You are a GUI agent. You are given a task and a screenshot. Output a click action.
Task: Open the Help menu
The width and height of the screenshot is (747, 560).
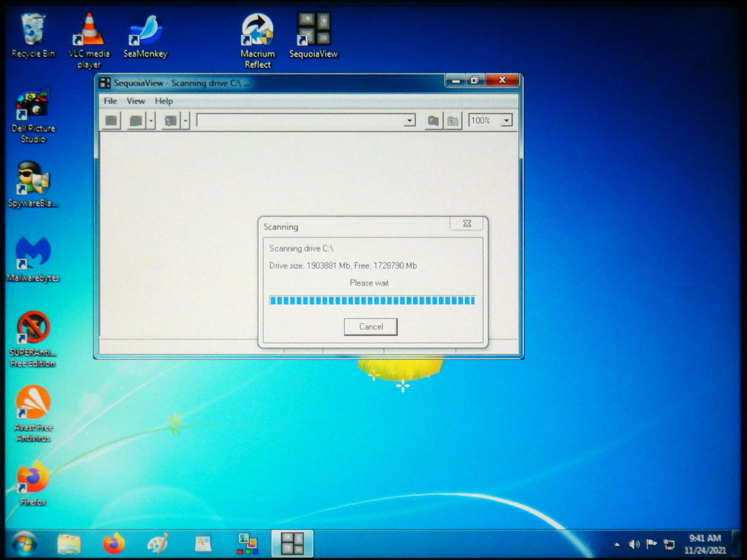(164, 101)
